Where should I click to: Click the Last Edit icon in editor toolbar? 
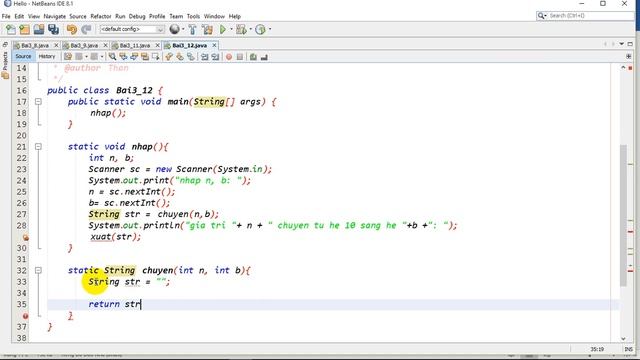click(68, 57)
